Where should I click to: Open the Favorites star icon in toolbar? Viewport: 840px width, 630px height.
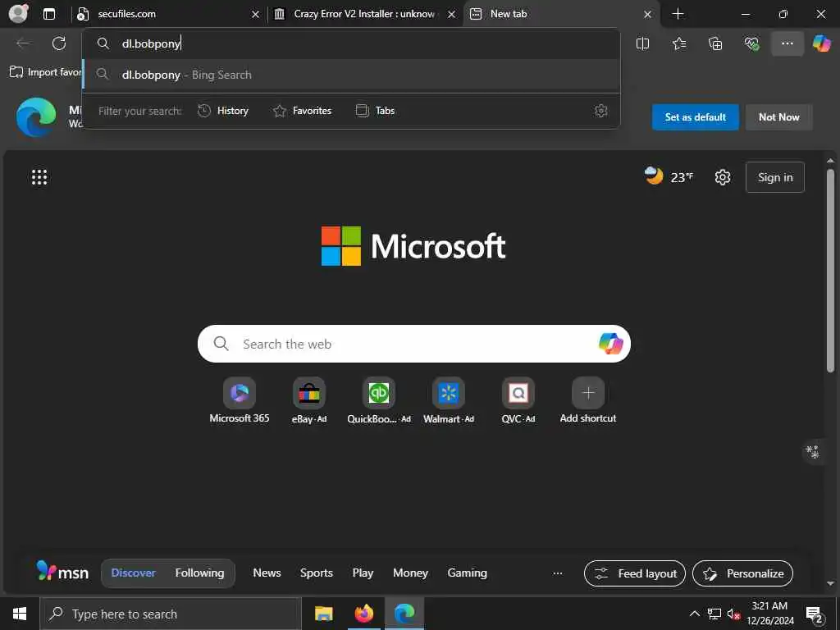[x=678, y=43]
